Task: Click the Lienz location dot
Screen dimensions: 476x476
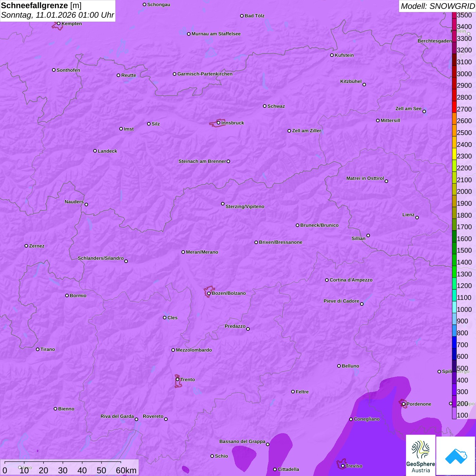Action: (x=417, y=218)
